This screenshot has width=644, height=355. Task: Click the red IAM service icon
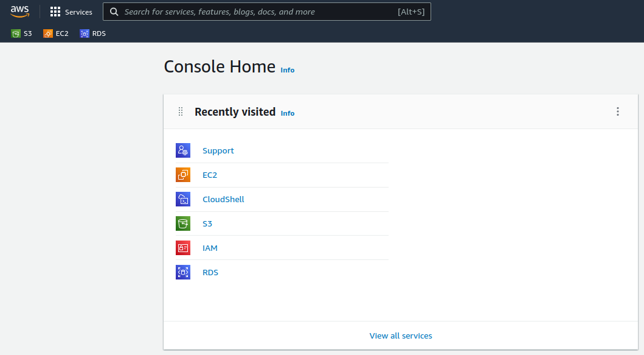pyautogui.click(x=183, y=248)
